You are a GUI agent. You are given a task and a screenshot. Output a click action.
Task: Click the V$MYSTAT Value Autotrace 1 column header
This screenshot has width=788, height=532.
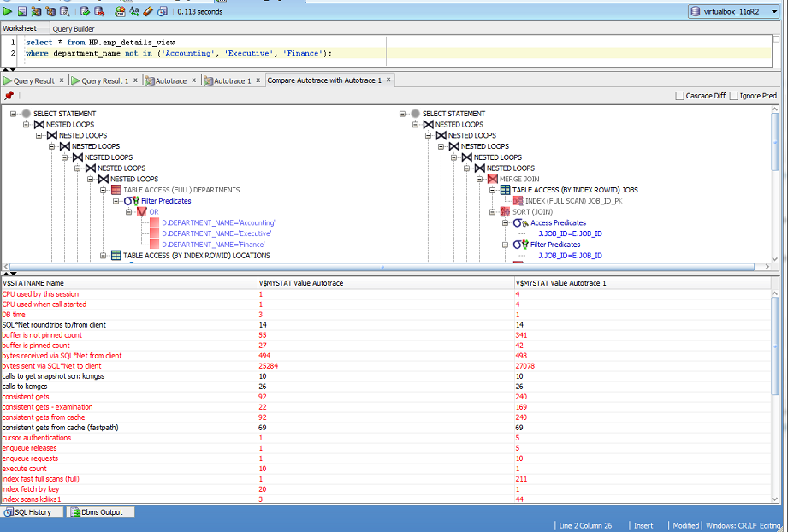pyautogui.click(x=643, y=283)
